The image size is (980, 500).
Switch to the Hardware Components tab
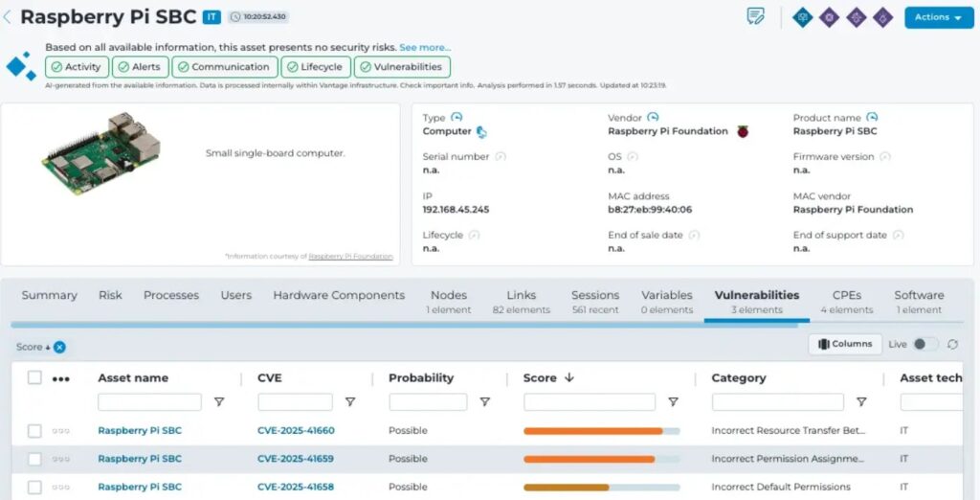(x=339, y=295)
